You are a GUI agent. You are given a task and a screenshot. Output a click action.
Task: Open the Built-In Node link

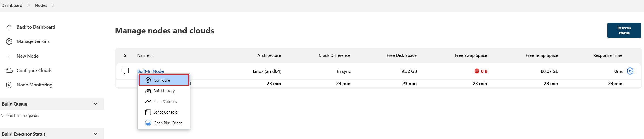coord(150,71)
